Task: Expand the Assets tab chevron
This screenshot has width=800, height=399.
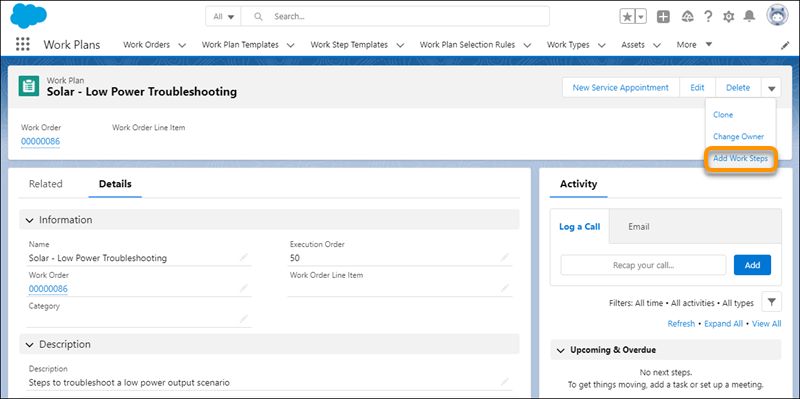Action: tap(657, 45)
